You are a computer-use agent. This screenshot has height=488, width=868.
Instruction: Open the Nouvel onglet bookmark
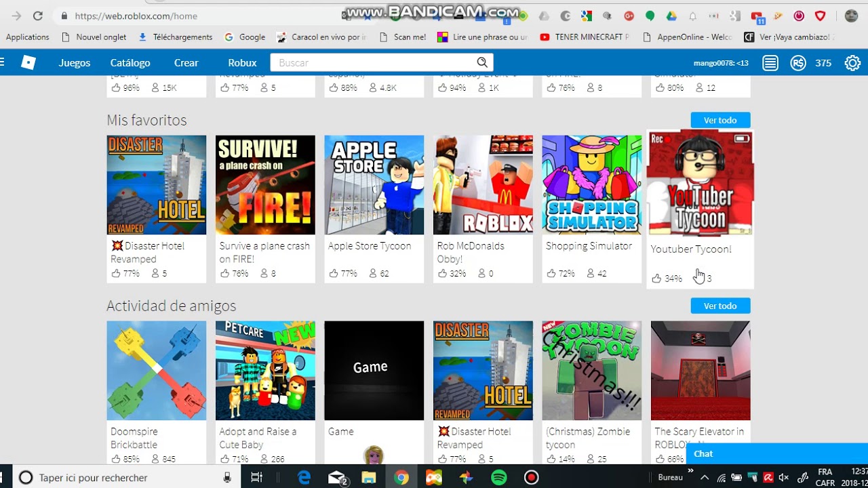click(94, 37)
